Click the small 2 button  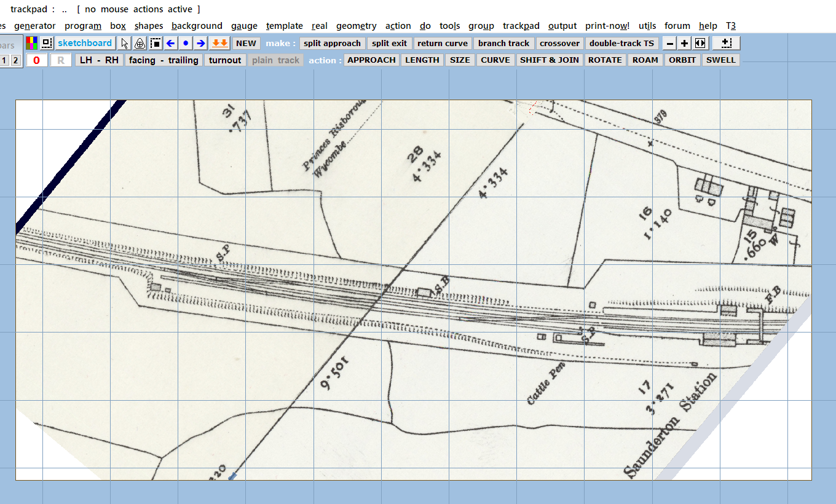click(x=15, y=60)
